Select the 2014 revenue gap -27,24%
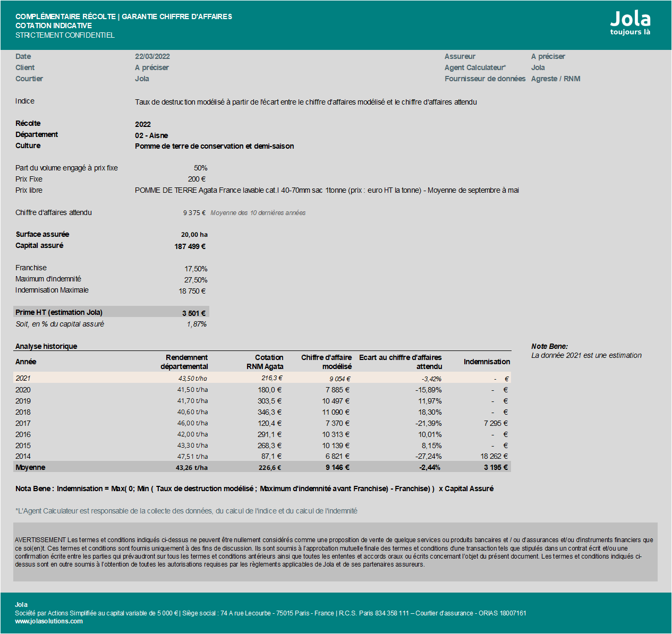 [x=429, y=456]
